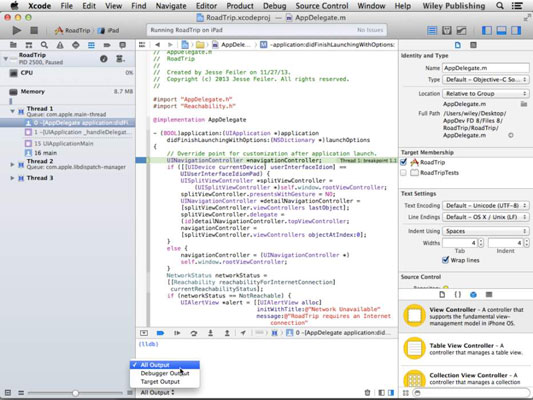The height and width of the screenshot is (400, 533).
Task: Open the Source Control menu
Action: point(322,6)
